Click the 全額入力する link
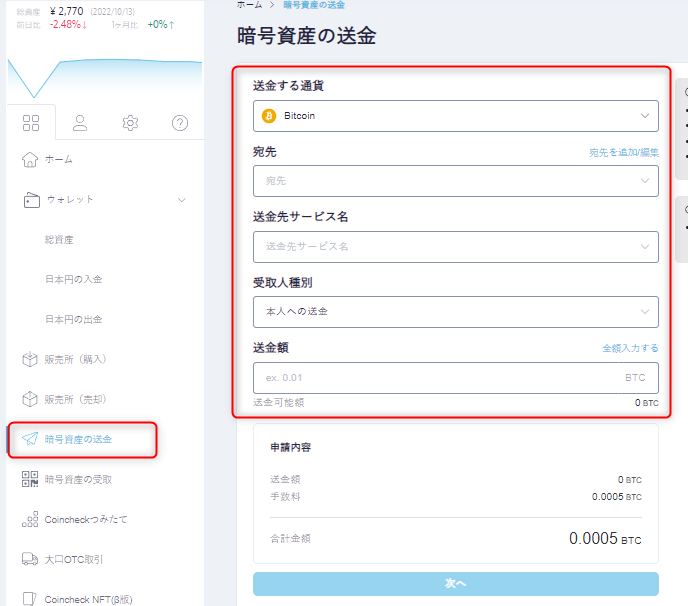The height and width of the screenshot is (606, 688). 630,348
